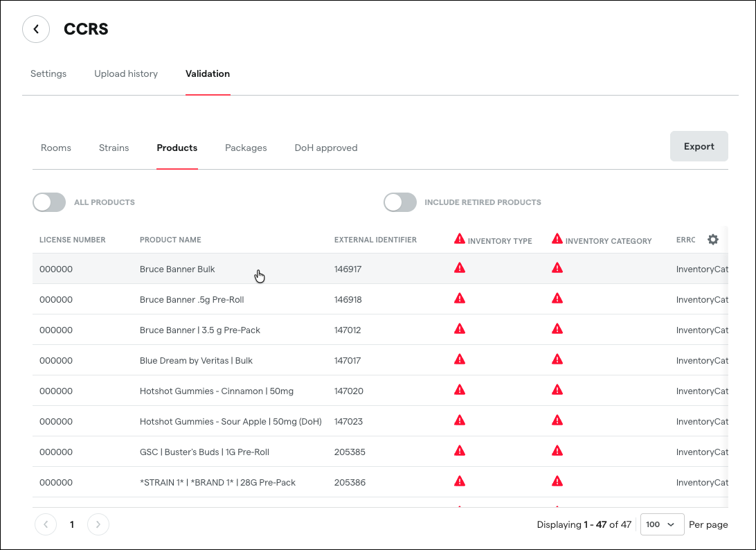This screenshot has height=550, width=756.
Task: Click Inventory Category warning for Cinnamon Gummies row
Action: tap(557, 389)
